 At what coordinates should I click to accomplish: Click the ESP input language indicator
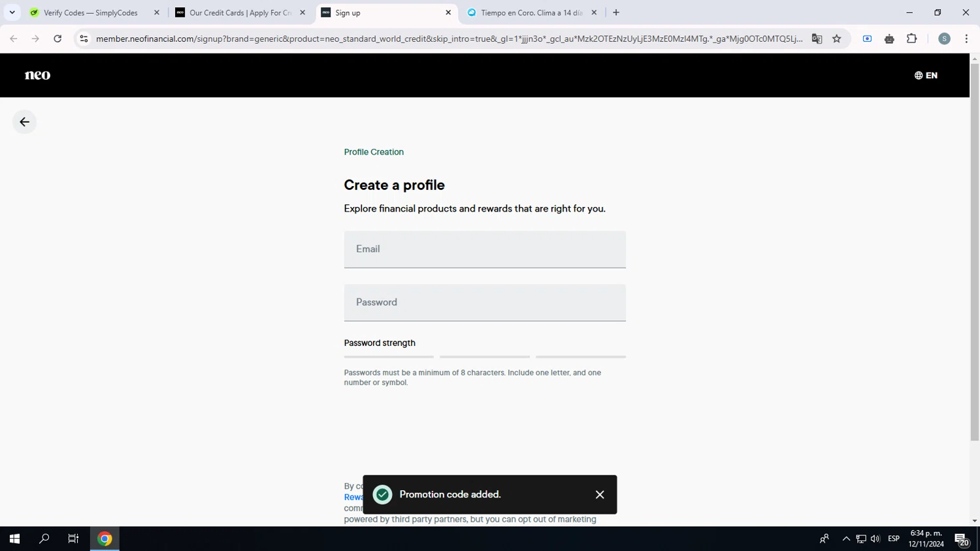tap(894, 539)
